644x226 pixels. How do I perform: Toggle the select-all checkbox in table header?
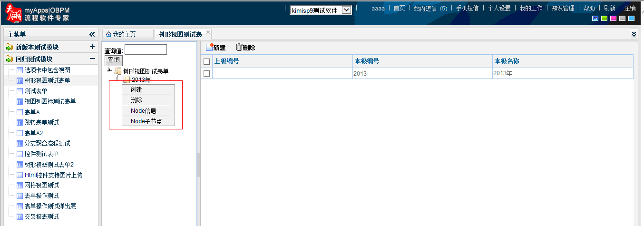206,61
